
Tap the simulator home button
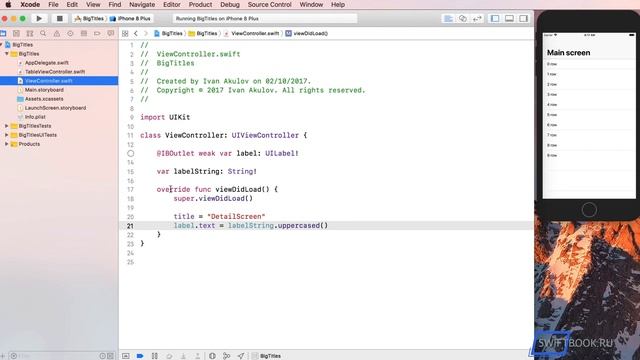pos(589,210)
